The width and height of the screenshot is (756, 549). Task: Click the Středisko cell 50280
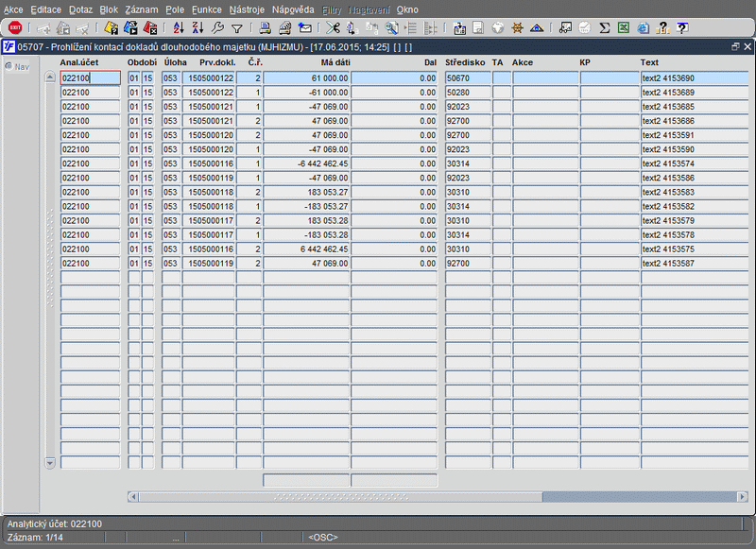[468, 92]
